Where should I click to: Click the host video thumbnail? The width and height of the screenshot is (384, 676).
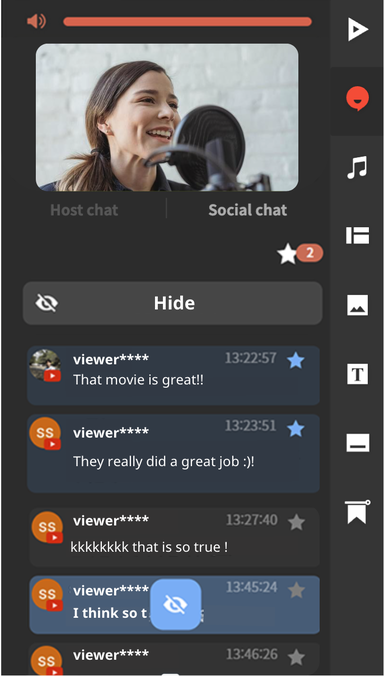pyautogui.click(x=167, y=117)
